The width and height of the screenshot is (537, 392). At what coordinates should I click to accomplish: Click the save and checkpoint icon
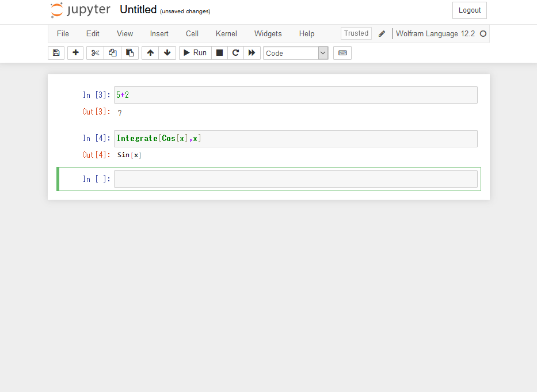(x=56, y=53)
